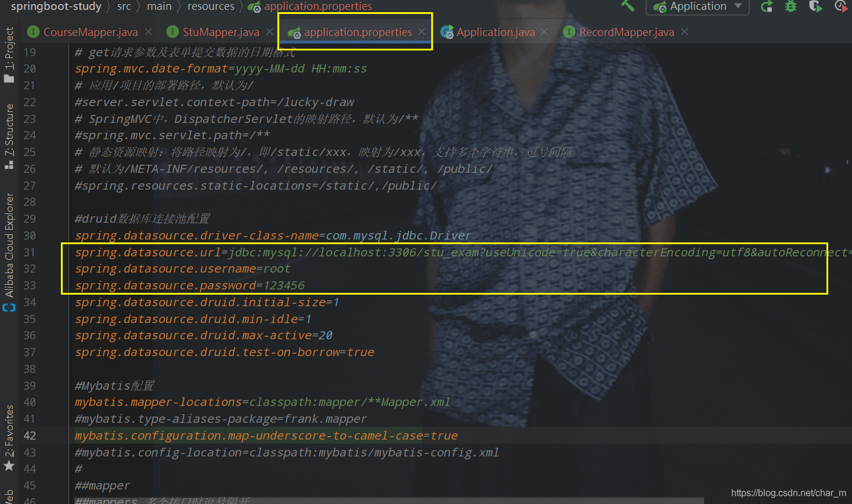Click the main breadcrumb

click(159, 6)
